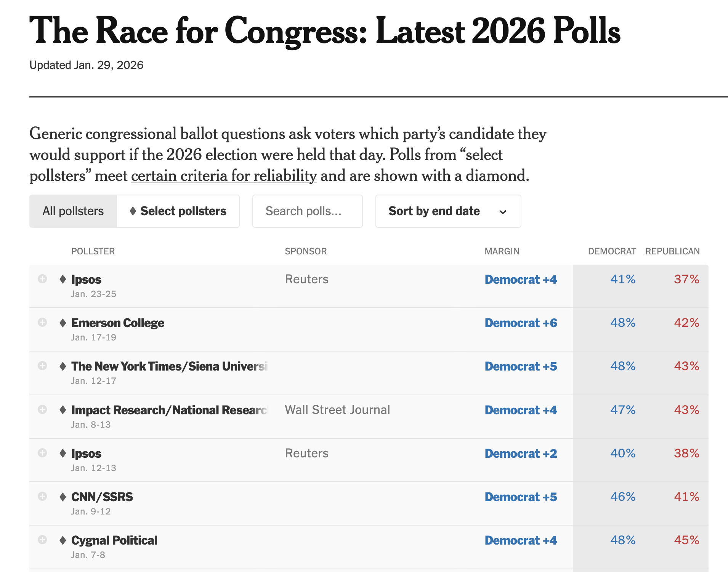Click the Cygnal Political pollster name
This screenshot has height=572, width=728.
(114, 540)
